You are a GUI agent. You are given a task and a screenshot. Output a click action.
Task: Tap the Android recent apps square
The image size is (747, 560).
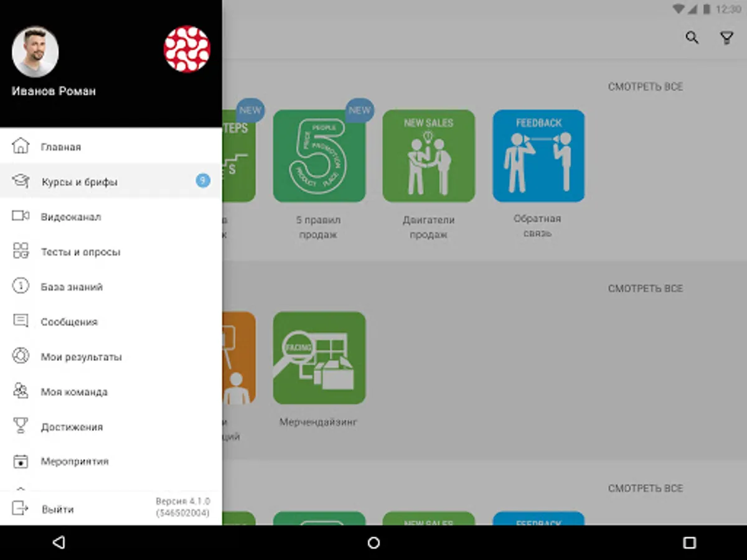click(x=689, y=543)
